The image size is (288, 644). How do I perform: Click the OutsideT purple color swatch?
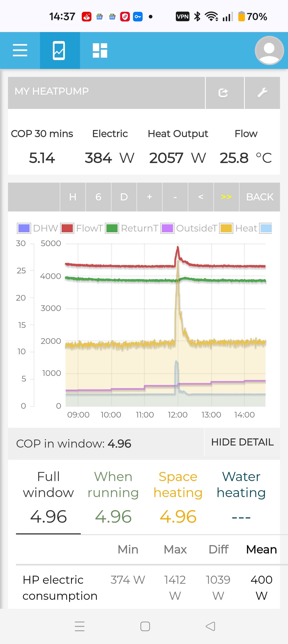(x=167, y=228)
